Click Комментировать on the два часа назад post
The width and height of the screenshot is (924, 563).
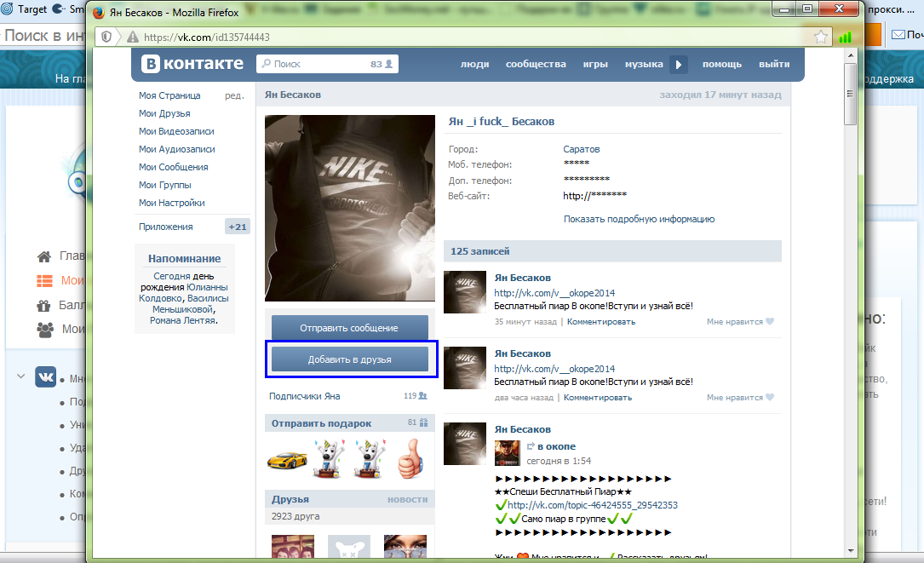(x=598, y=398)
